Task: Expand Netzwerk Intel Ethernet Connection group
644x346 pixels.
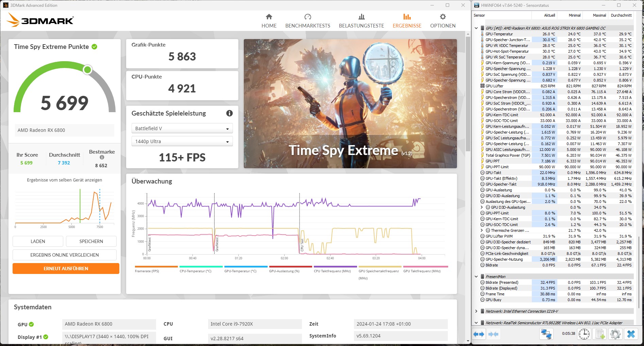Action: pyautogui.click(x=476, y=311)
